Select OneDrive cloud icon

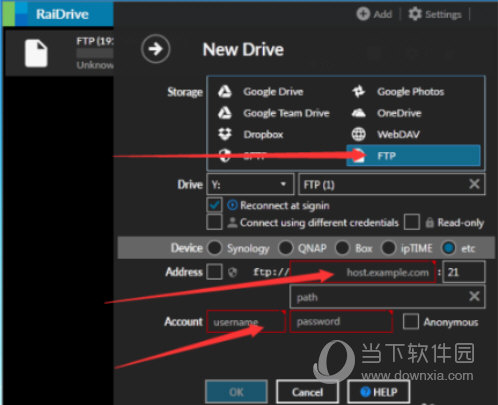359,113
